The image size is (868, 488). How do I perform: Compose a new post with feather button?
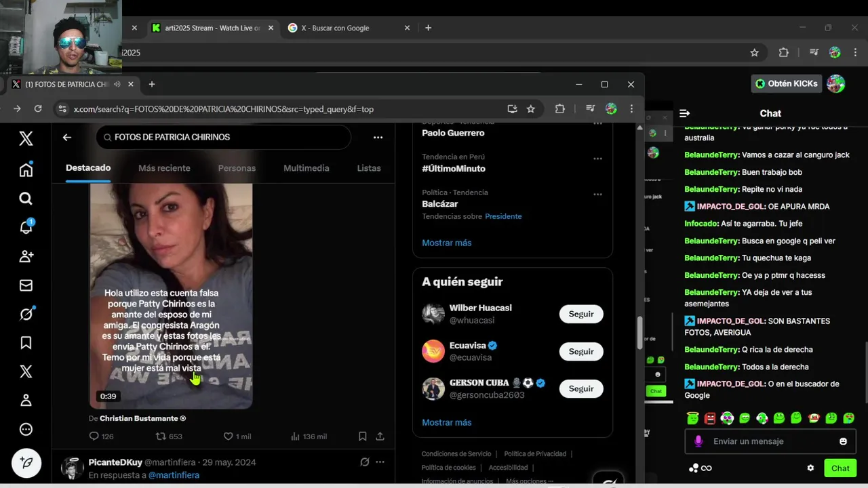[26, 463]
